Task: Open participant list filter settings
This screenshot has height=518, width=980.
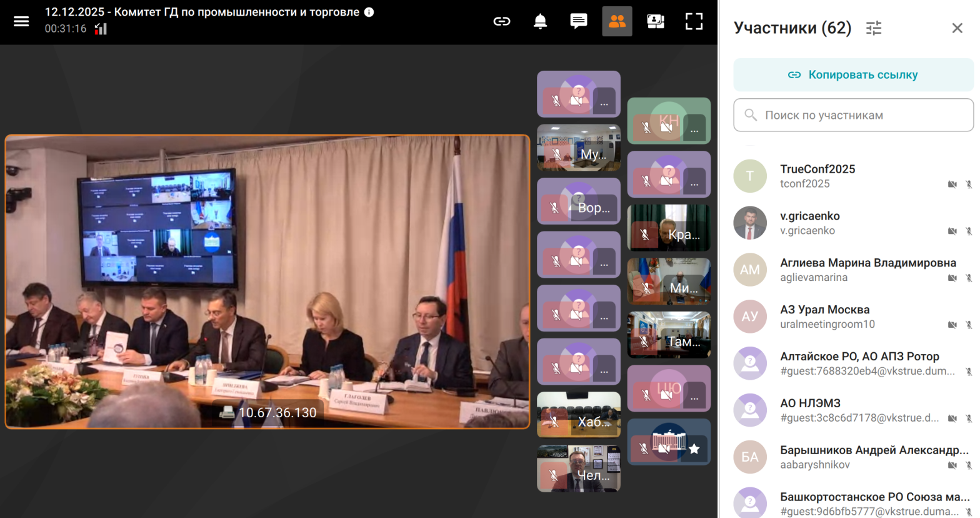Action: [873, 28]
